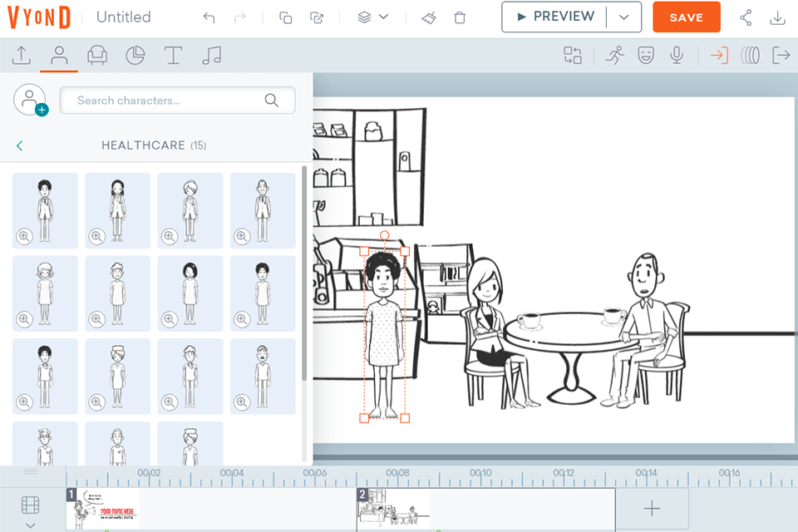Collapse the Healthcare category with back chevron
Image resolution: width=798 pixels, height=532 pixels.
coord(19,145)
